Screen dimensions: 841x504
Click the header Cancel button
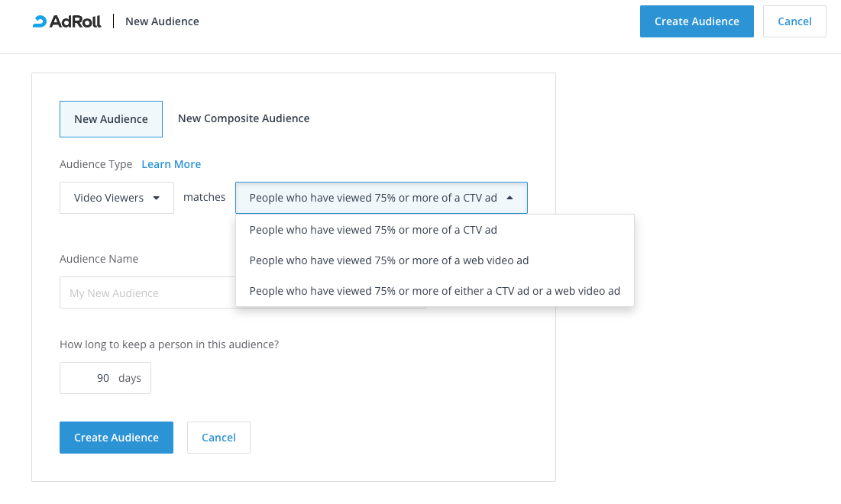tap(794, 21)
